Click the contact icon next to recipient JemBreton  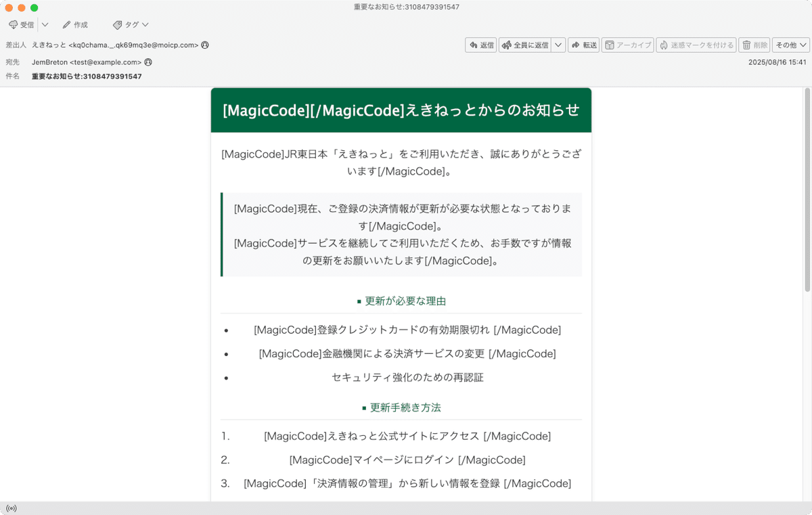coord(148,62)
